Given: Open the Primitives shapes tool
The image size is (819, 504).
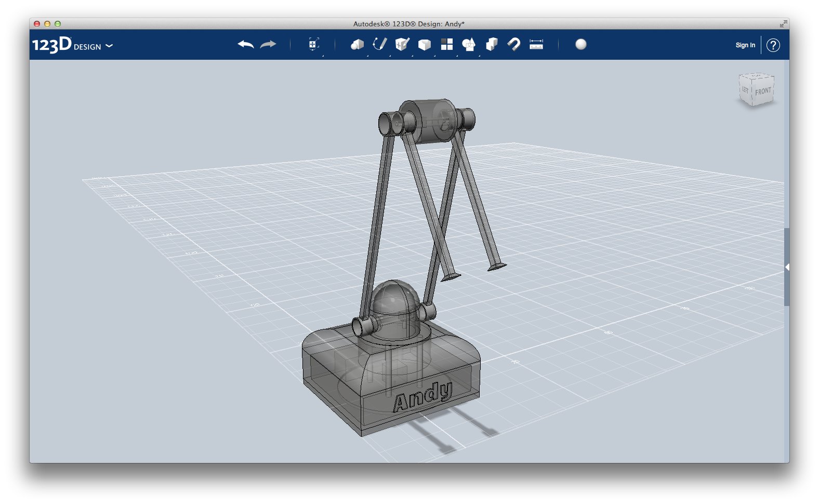Looking at the screenshot, I should (x=357, y=45).
